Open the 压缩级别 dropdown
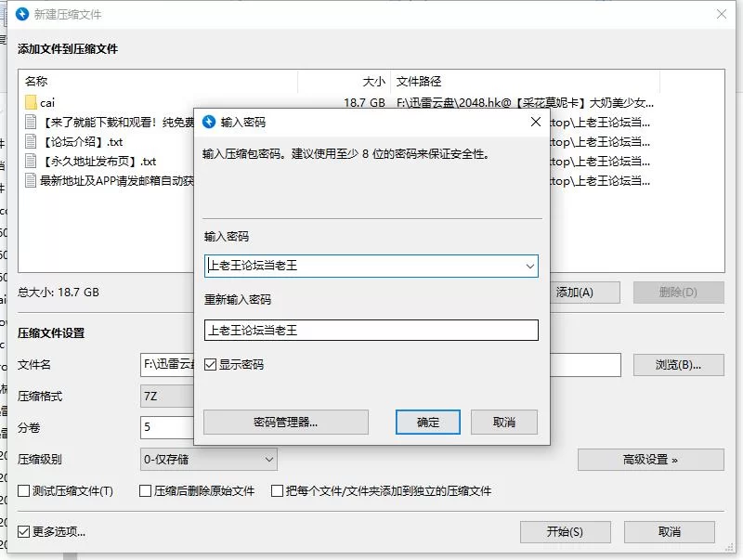The height and width of the screenshot is (560, 743). [x=208, y=459]
